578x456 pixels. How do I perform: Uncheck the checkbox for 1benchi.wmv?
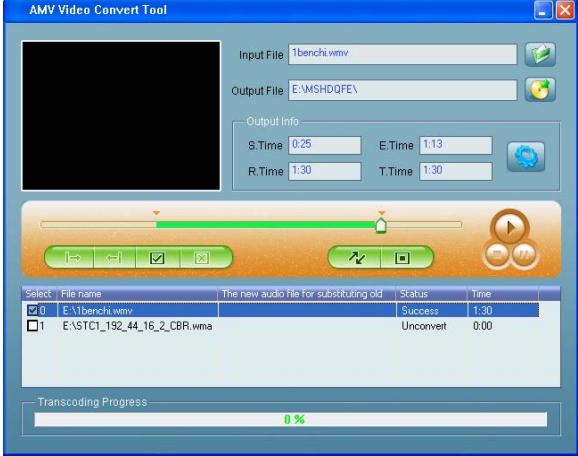pos(32,310)
